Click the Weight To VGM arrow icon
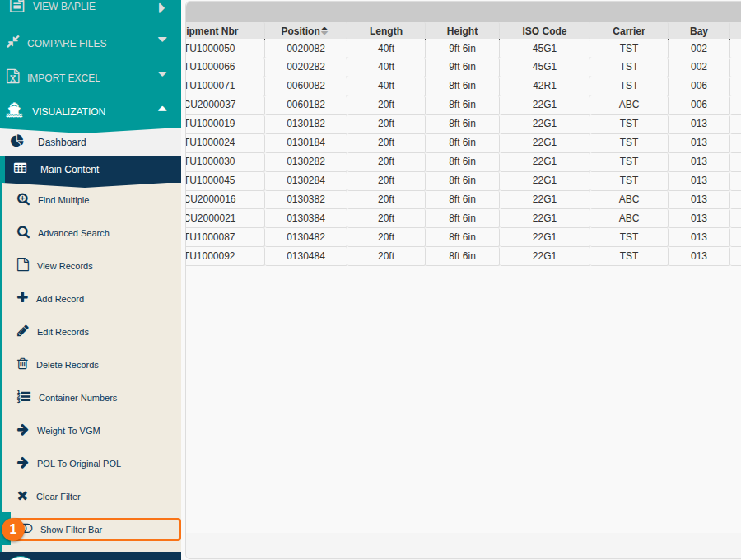 click(x=23, y=430)
